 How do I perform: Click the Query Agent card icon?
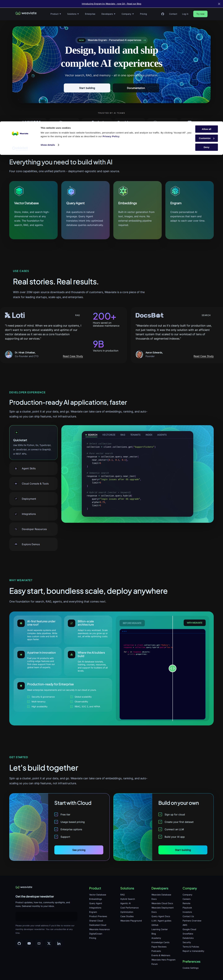pos(71,191)
